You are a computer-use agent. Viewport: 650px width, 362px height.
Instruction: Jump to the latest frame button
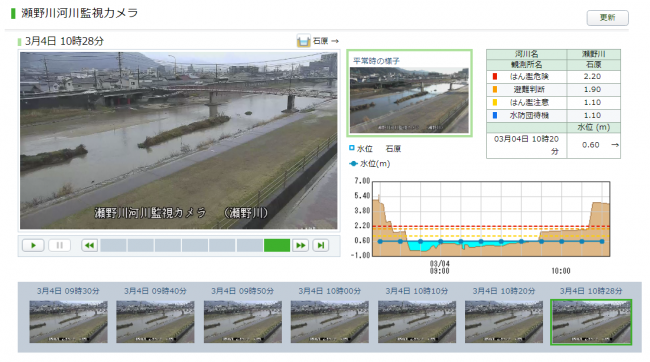tap(321, 245)
